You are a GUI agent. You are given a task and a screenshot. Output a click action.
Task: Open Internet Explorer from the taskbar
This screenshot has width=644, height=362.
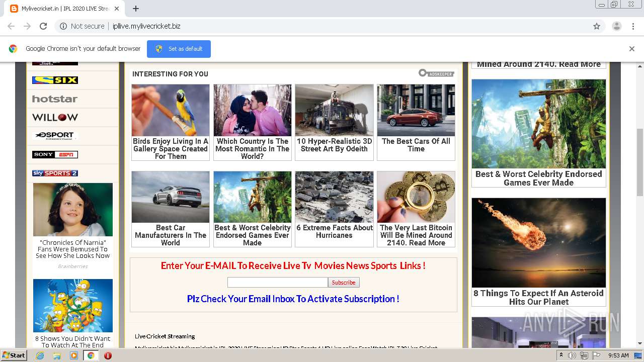(x=40, y=355)
